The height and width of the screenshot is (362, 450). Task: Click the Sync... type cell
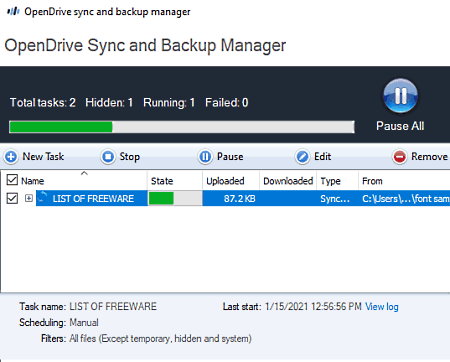click(335, 199)
